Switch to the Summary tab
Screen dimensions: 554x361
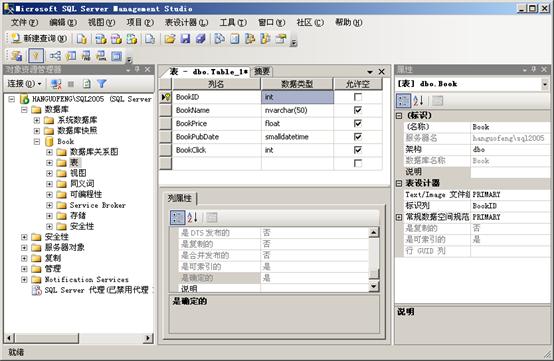point(262,72)
